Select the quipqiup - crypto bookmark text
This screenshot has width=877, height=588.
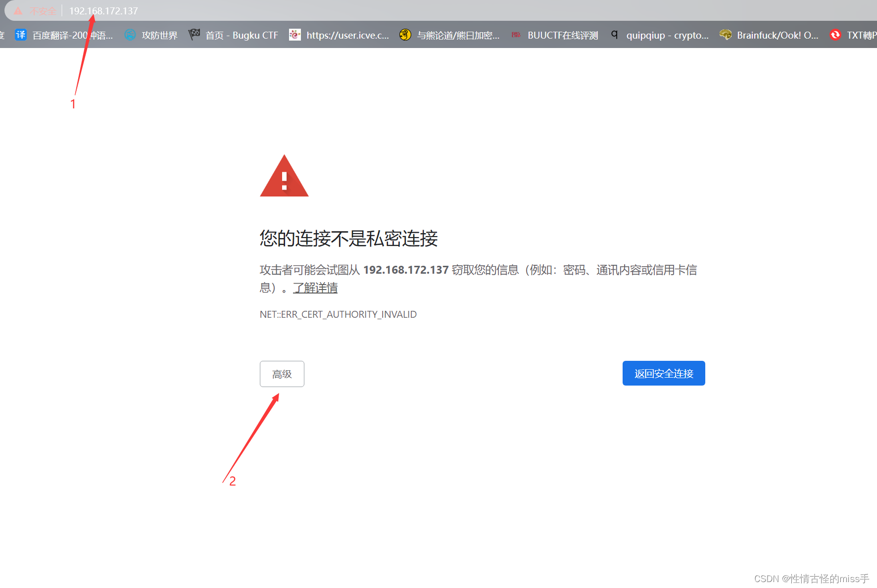click(667, 35)
